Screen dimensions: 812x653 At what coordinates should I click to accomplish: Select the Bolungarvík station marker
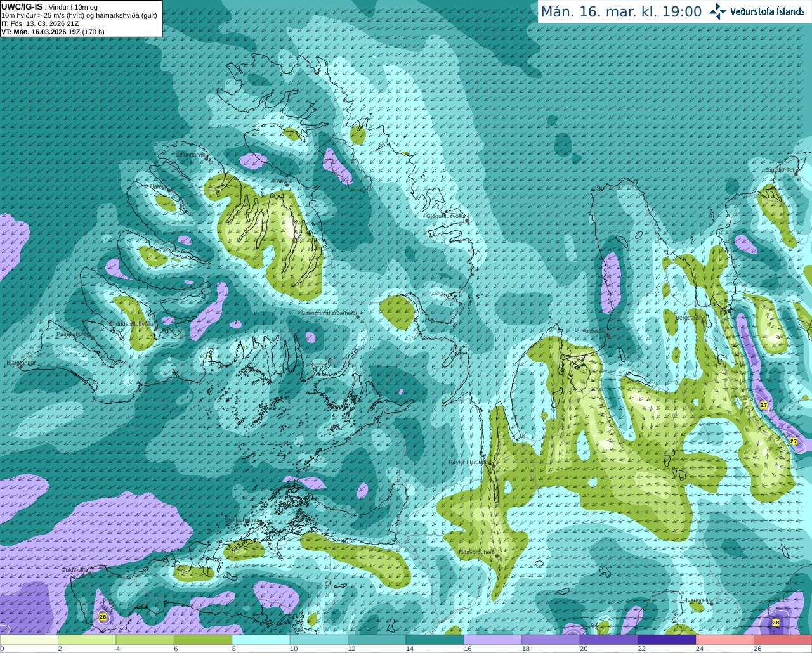click(x=207, y=158)
